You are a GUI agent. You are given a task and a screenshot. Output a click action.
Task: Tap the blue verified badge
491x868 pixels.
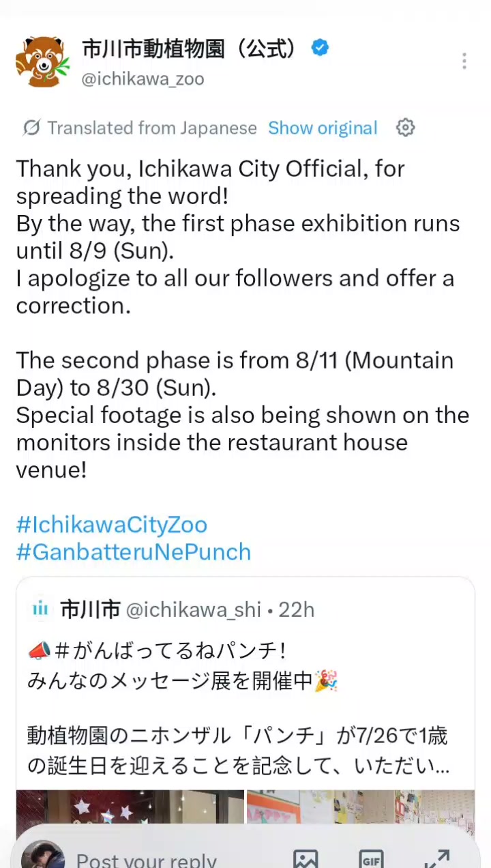320,48
